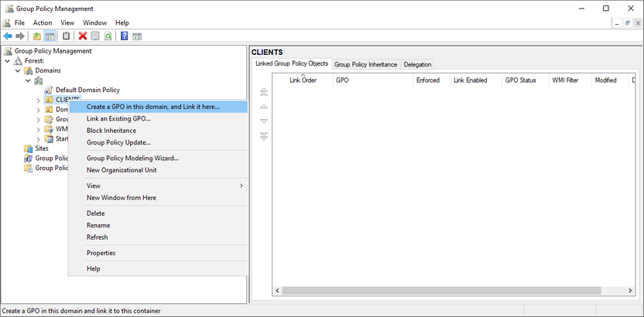Select New Organizational Unit menu entry
Image resolution: width=644 pixels, height=317 pixels.
[x=158, y=170]
